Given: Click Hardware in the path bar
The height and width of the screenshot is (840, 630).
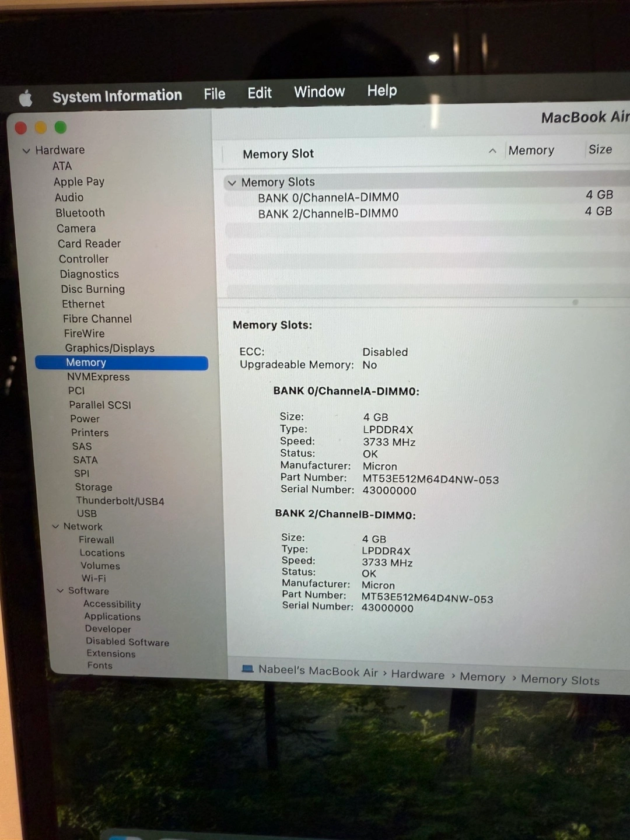Looking at the screenshot, I should [418, 674].
